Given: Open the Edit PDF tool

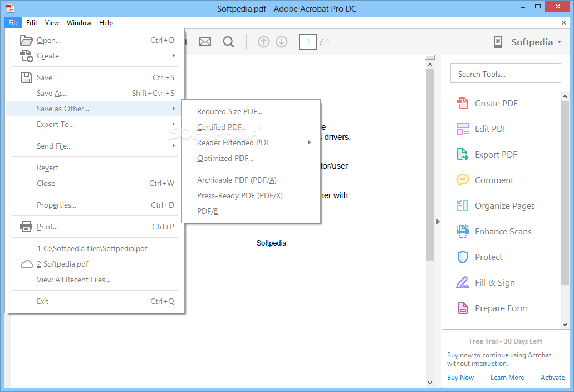Looking at the screenshot, I should click(482, 129).
